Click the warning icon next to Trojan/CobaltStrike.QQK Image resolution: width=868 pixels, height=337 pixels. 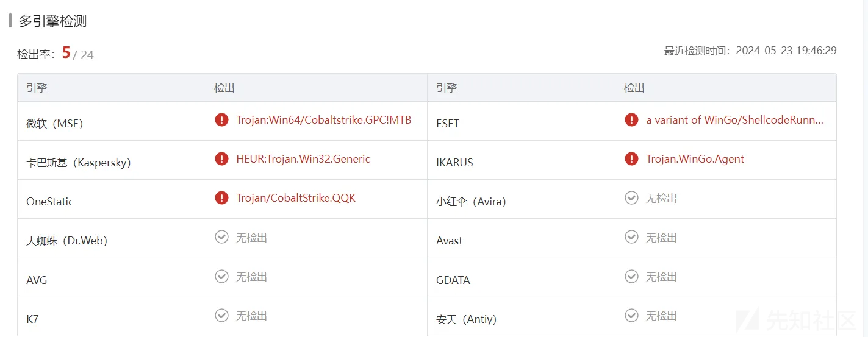[221, 198]
